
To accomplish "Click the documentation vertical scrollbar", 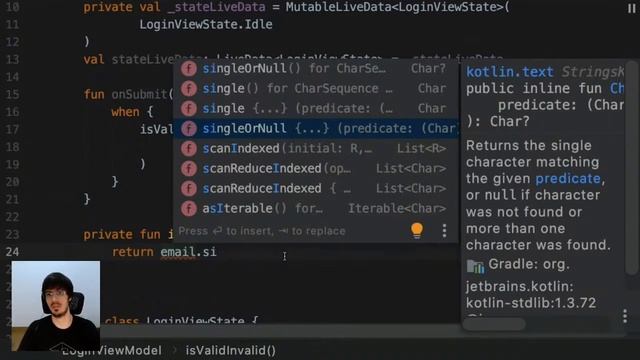I will tap(632, 169).
